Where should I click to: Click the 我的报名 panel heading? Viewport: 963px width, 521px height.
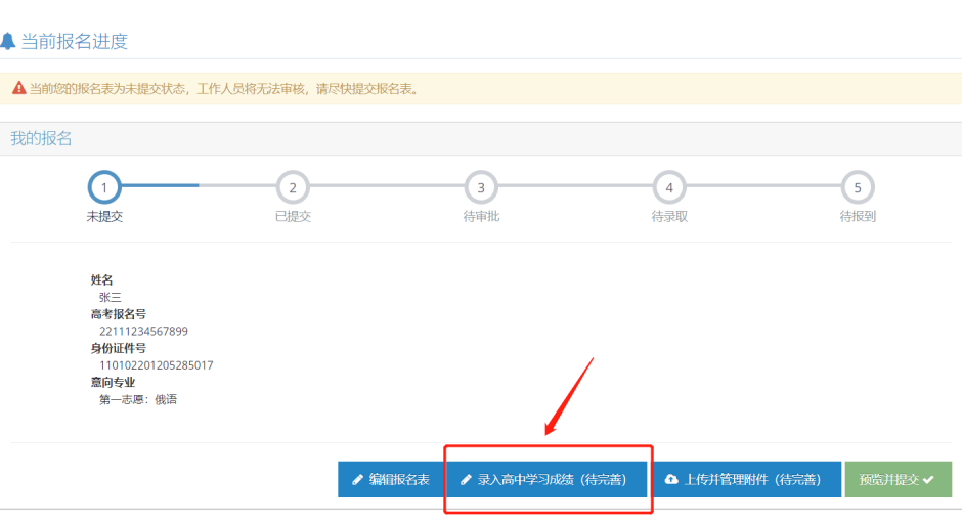click(x=42, y=138)
